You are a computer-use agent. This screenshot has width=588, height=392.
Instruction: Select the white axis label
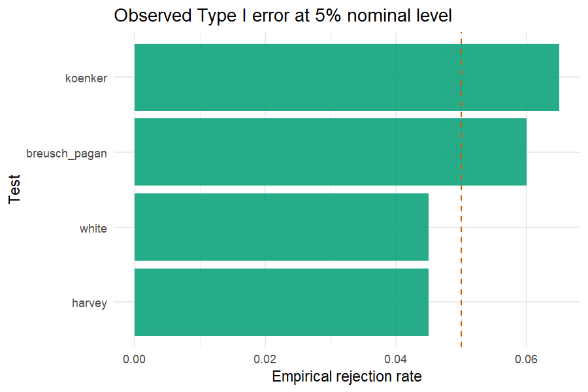point(93,229)
